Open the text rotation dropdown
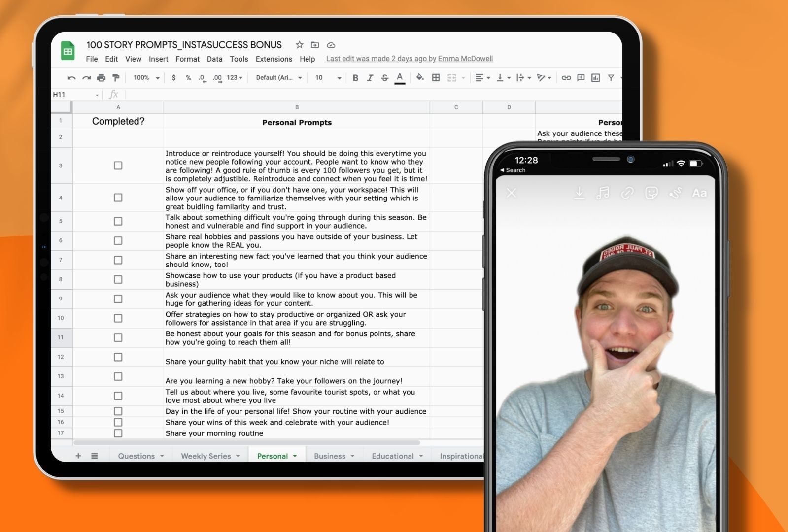 (544, 78)
